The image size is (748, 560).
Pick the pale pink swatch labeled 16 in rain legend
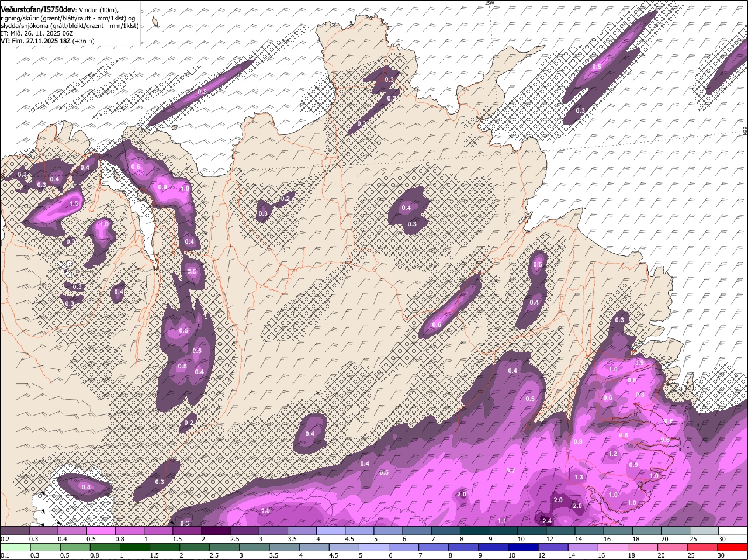click(x=612, y=547)
